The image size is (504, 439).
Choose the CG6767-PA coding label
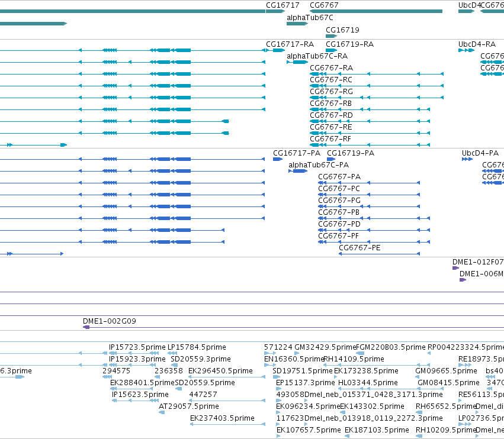pos(339,177)
